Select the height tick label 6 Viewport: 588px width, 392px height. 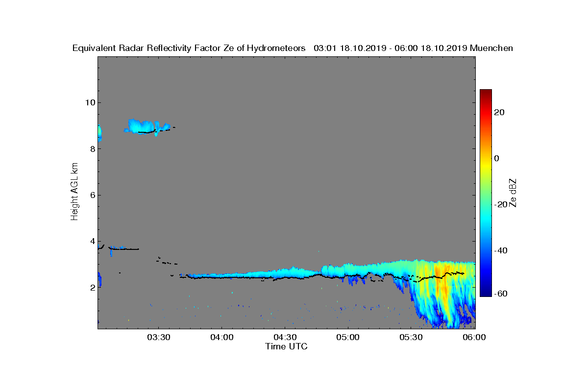click(92, 195)
